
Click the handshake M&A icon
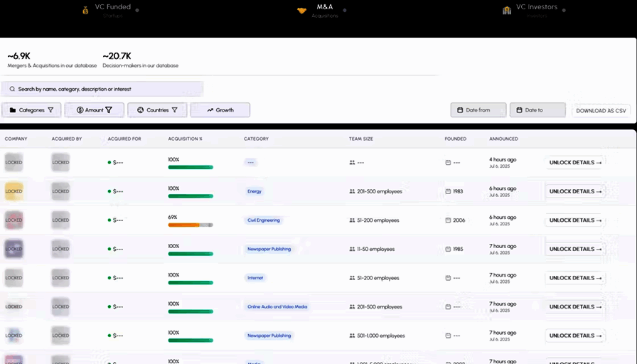pyautogui.click(x=301, y=10)
